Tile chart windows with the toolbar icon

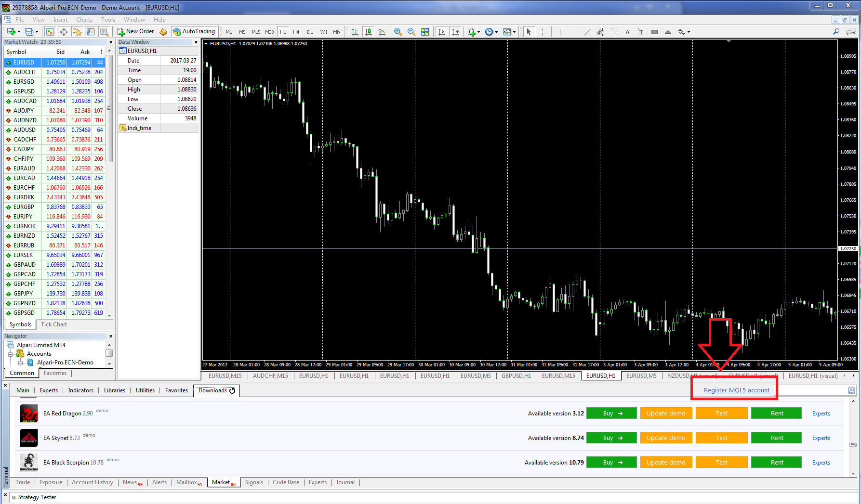coord(425,32)
